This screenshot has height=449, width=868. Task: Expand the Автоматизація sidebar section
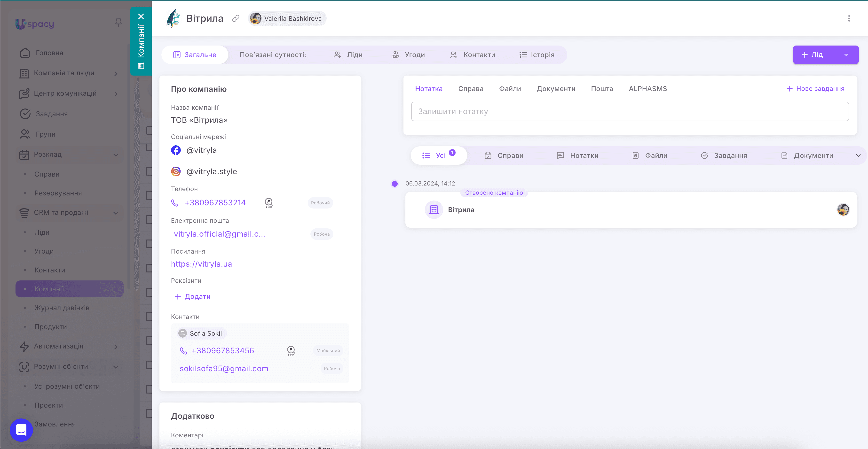coord(116,347)
